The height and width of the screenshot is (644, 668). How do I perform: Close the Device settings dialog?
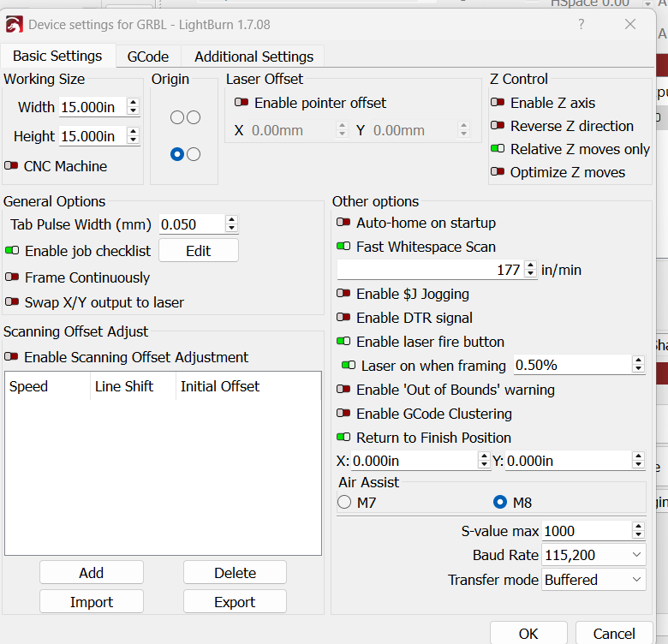[x=630, y=24]
